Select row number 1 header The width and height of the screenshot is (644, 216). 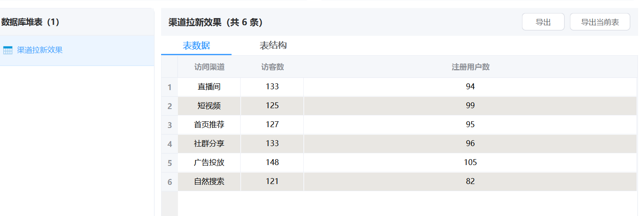pyautogui.click(x=170, y=87)
